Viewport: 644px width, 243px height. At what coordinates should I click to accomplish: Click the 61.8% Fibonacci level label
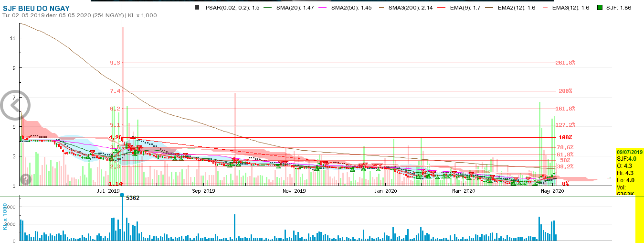(x=565, y=155)
